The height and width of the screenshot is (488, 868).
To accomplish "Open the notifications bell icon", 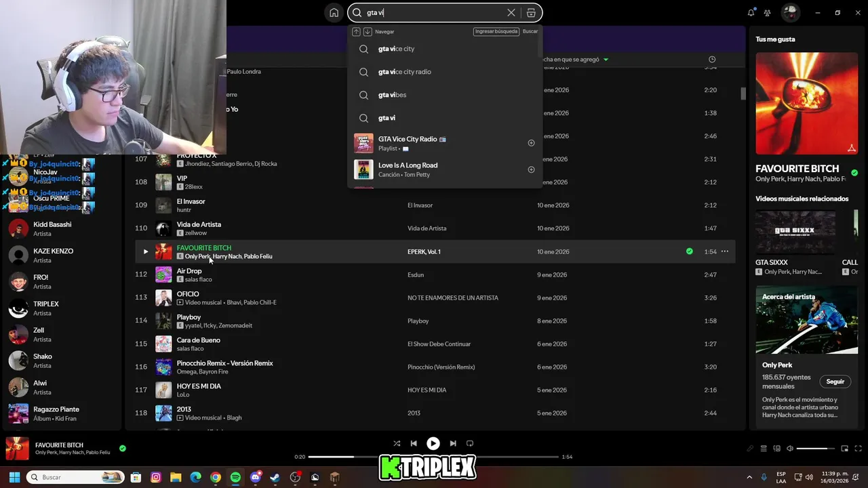I will (751, 12).
